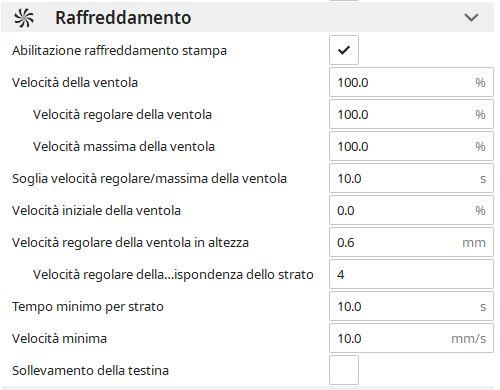This screenshot has height=390, width=500.
Task: Select Abilitazione raffreddamento stampa label
Action: [x=119, y=51]
